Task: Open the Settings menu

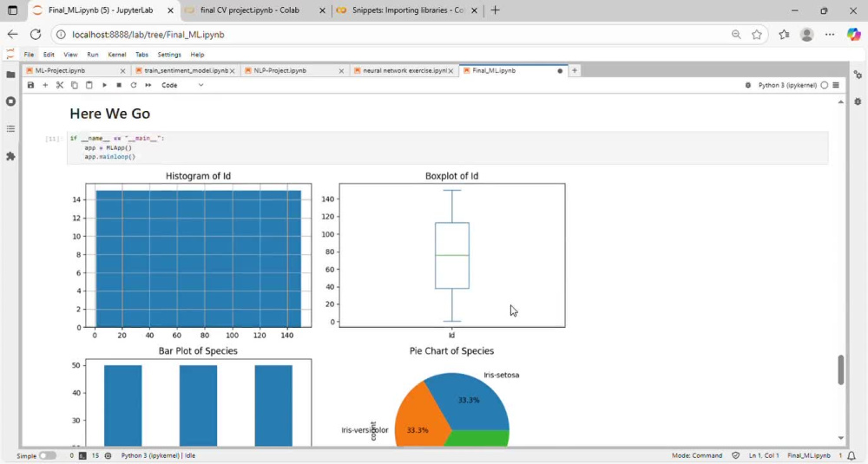Action: pos(169,55)
